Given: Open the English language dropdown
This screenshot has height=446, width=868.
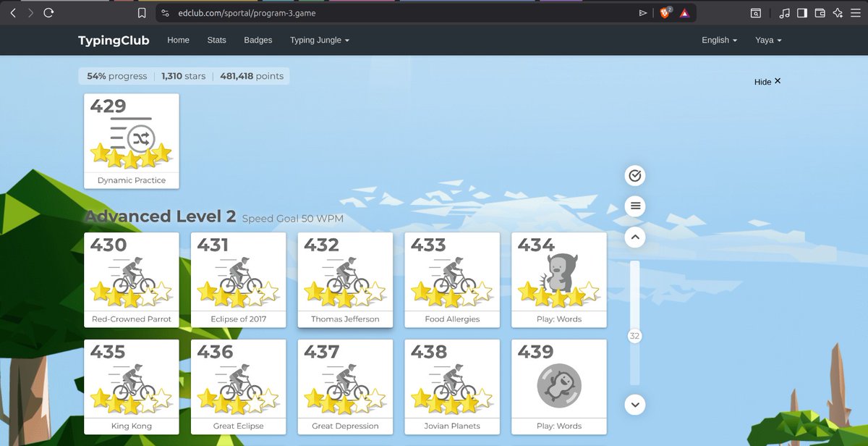Looking at the screenshot, I should pos(719,41).
